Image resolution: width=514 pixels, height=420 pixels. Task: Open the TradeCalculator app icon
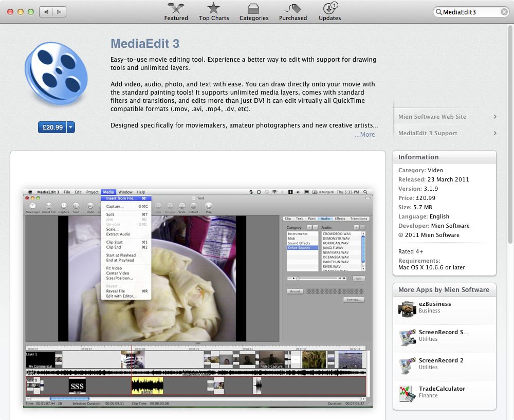click(407, 393)
